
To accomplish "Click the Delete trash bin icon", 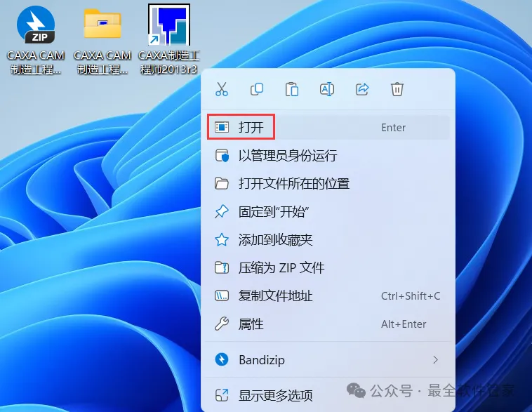I will point(397,89).
